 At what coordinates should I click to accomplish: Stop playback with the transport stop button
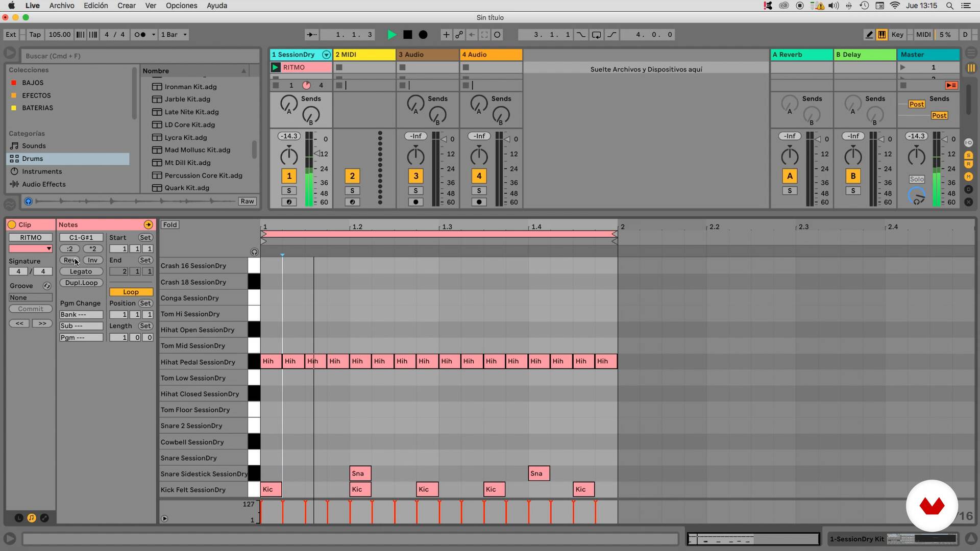pyautogui.click(x=407, y=35)
